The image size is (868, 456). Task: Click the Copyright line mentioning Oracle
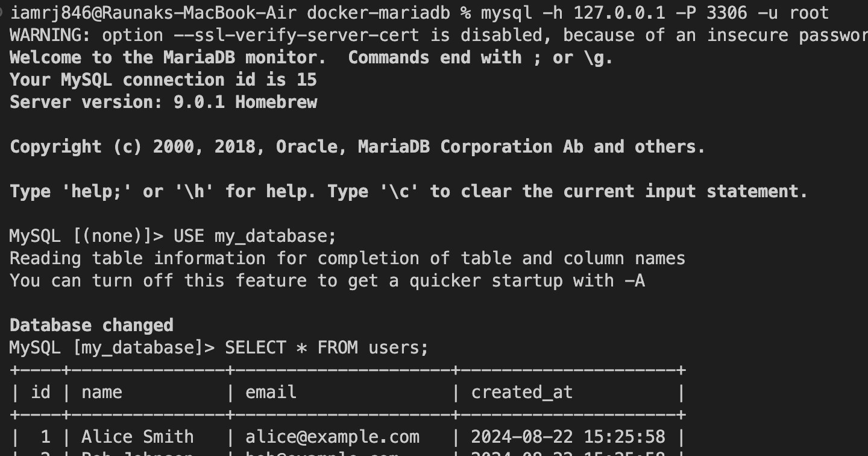tap(357, 147)
